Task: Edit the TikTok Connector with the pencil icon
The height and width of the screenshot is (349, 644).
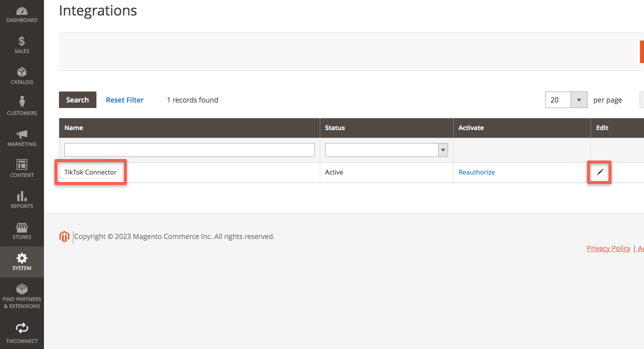Action: coord(599,172)
